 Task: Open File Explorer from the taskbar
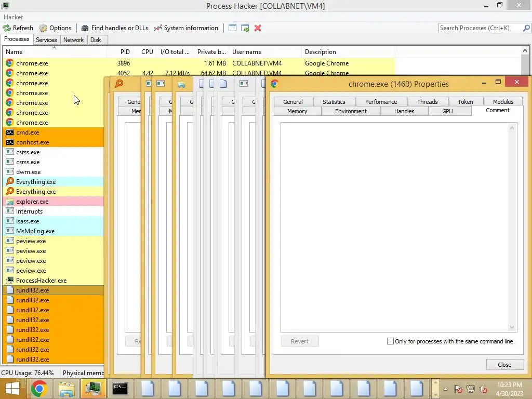pos(66,389)
